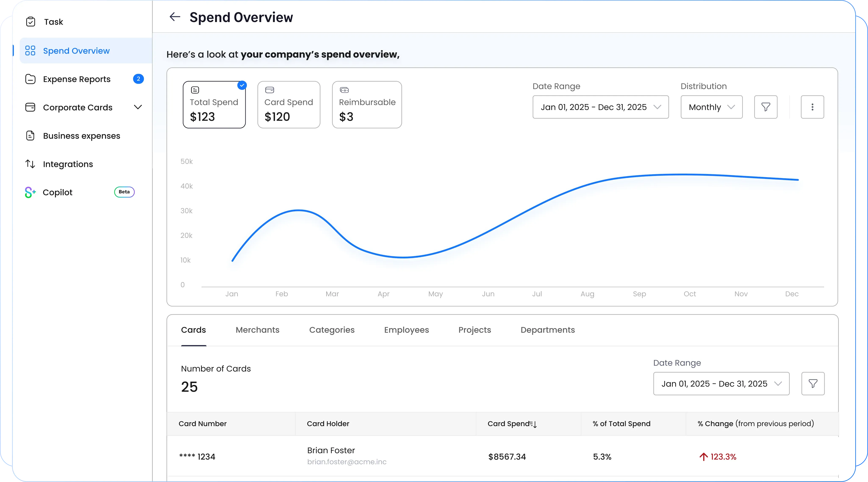The height and width of the screenshot is (482, 868).
Task: Select the Expense Reports folder icon
Action: pos(30,79)
